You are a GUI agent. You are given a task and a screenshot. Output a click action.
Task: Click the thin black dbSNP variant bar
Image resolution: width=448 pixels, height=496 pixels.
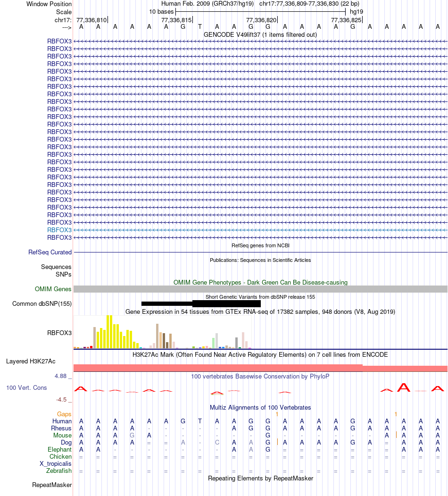166,303
